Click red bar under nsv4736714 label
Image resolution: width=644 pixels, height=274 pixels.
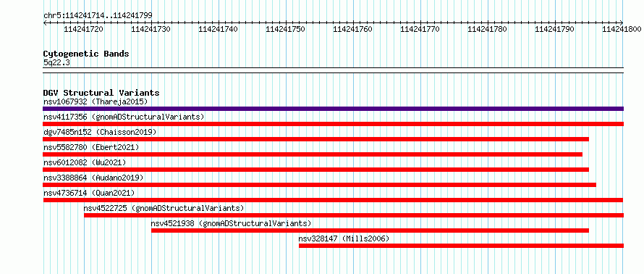click(333, 200)
